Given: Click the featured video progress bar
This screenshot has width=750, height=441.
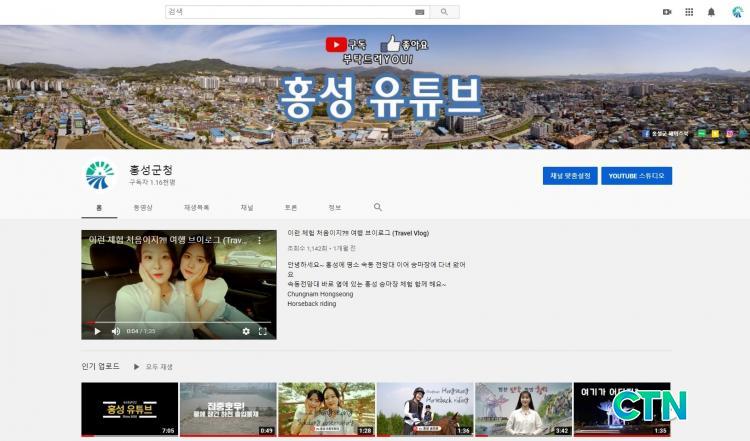Looking at the screenshot, I should point(179,322).
